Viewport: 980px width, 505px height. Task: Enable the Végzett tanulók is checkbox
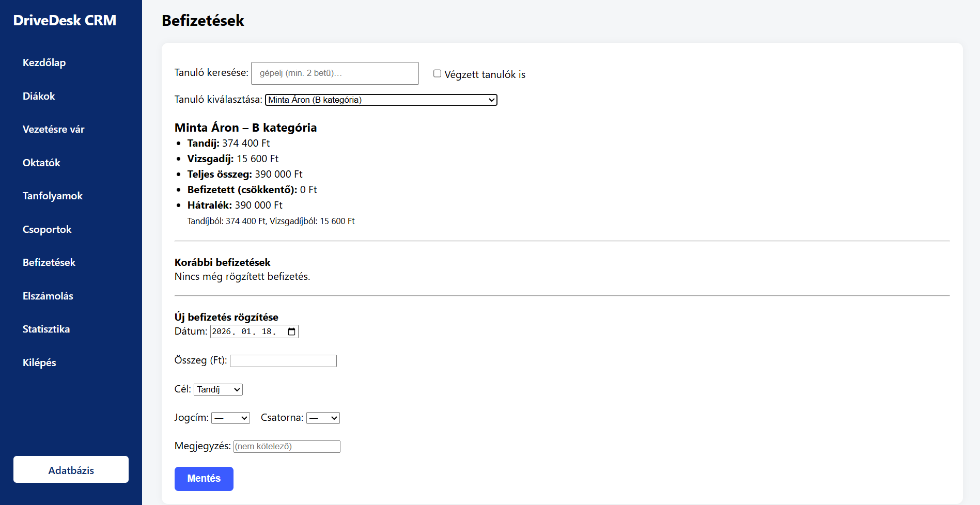(437, 74)
